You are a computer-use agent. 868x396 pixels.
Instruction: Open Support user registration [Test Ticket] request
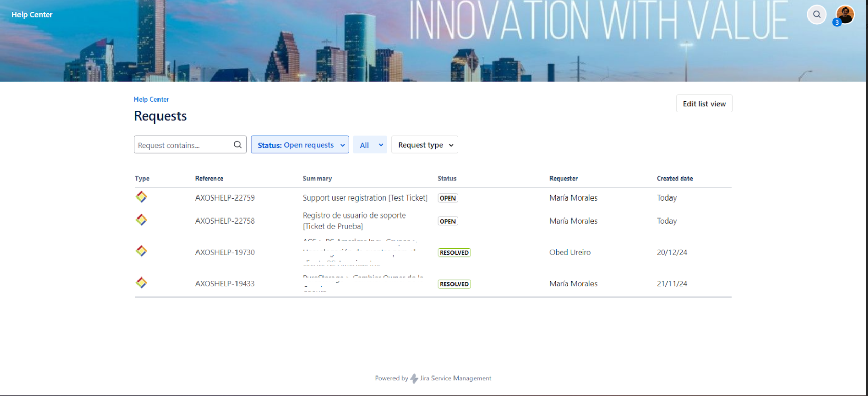pyautogui.click(x=365, y=198)
